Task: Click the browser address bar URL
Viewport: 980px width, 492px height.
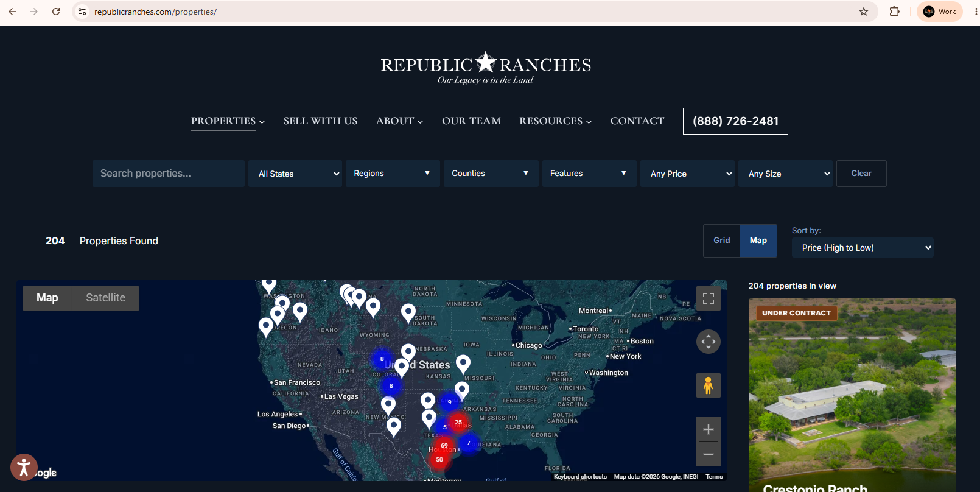Action: pos(155,12)
